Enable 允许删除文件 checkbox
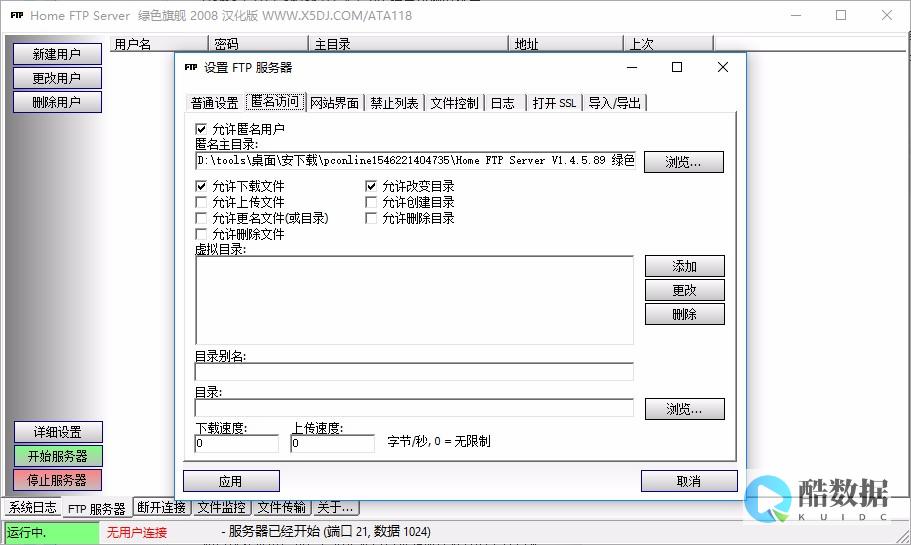The height and width of the screenshot is (545, 911). [201, 234]
